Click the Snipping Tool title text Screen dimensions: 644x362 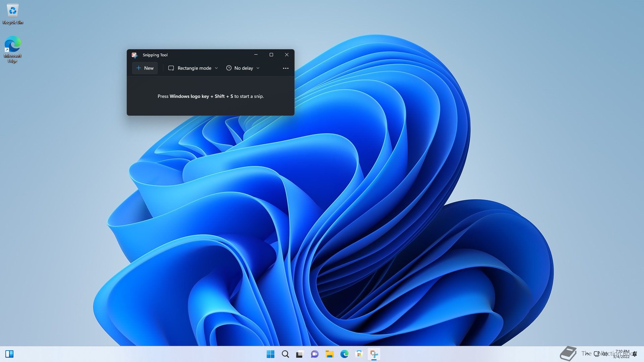(155, 55)
